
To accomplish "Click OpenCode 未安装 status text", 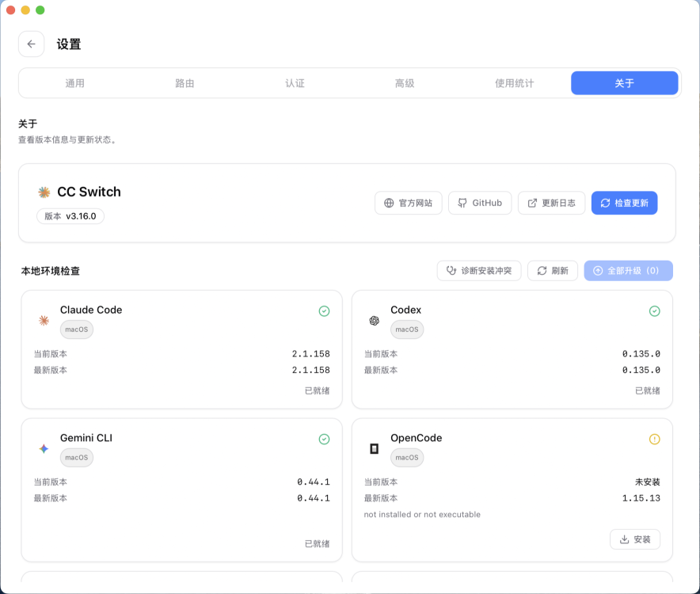I will [x=647, y=482].
